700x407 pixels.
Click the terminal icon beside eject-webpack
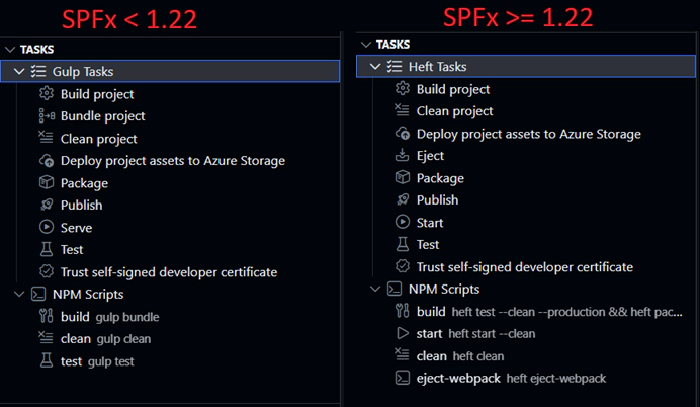[x=403, y=378]
